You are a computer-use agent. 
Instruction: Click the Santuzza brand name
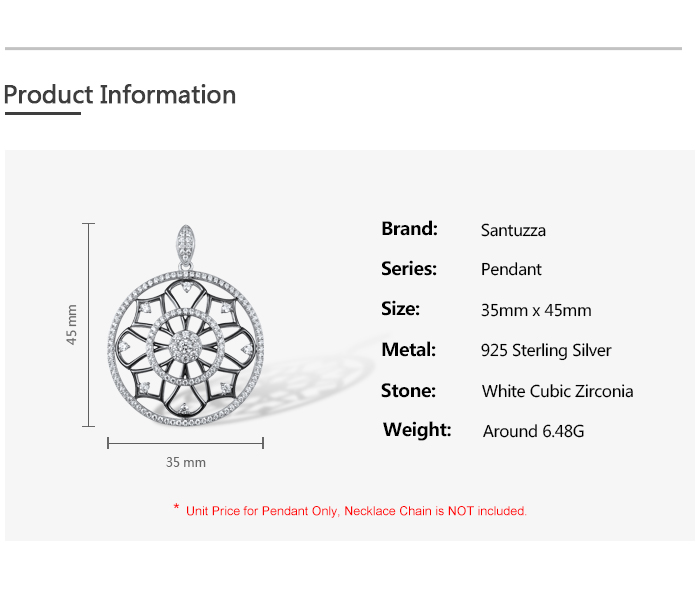(513, 230)
